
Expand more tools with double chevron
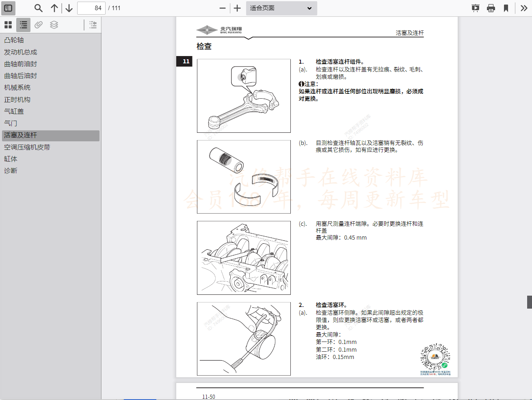(523, 8)
